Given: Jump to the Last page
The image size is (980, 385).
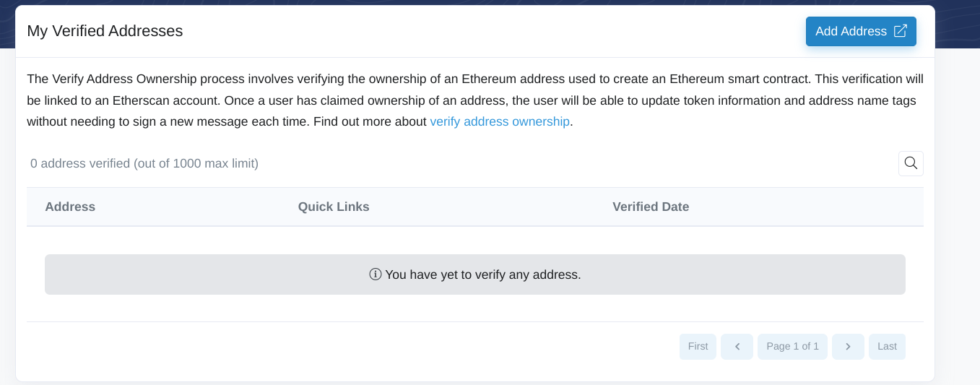Looking at the screenshot, I should (x=887, y=347).
